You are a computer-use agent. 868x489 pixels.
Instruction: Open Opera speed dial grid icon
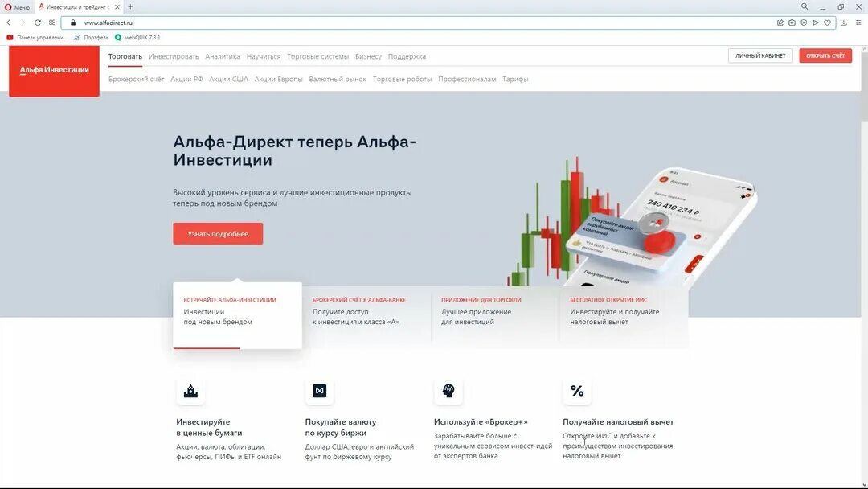pos(52,23)
